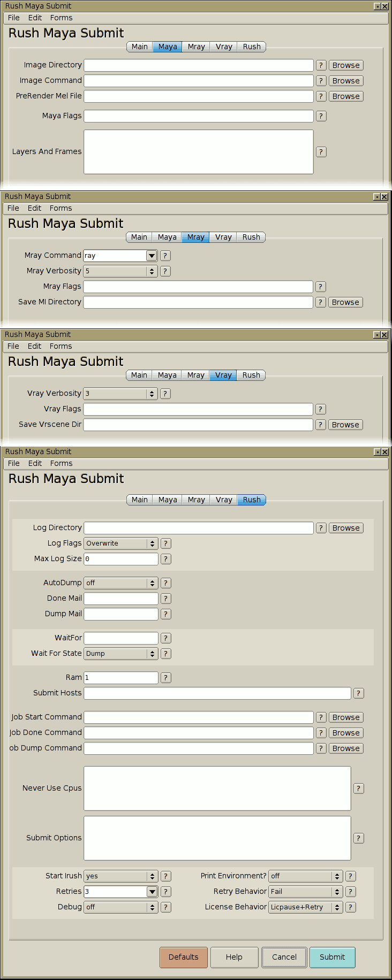Open help for Maya Flags field
Image resolution: width=392 pixels, height=980 pixels.
321,116
